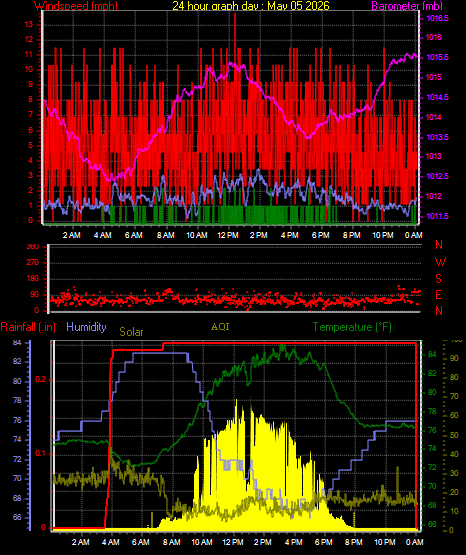Click the 10 PM tick on wind graph
This screenshot has width=466, height=555.
(383, 235)
